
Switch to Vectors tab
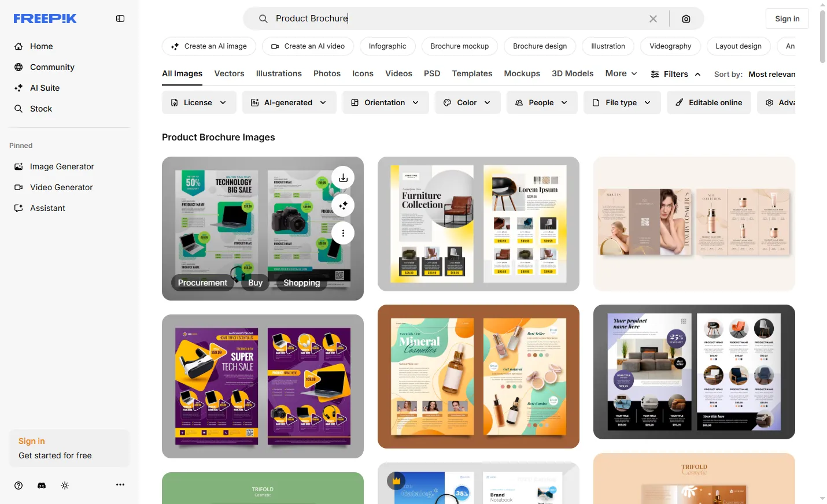(229, 74)
